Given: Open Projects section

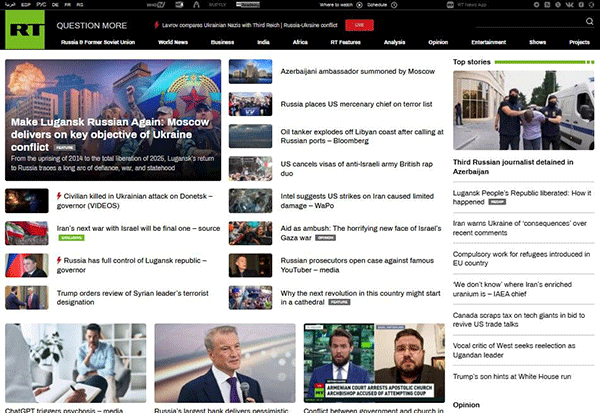Looking at the screenshot, I should point(579,42).
